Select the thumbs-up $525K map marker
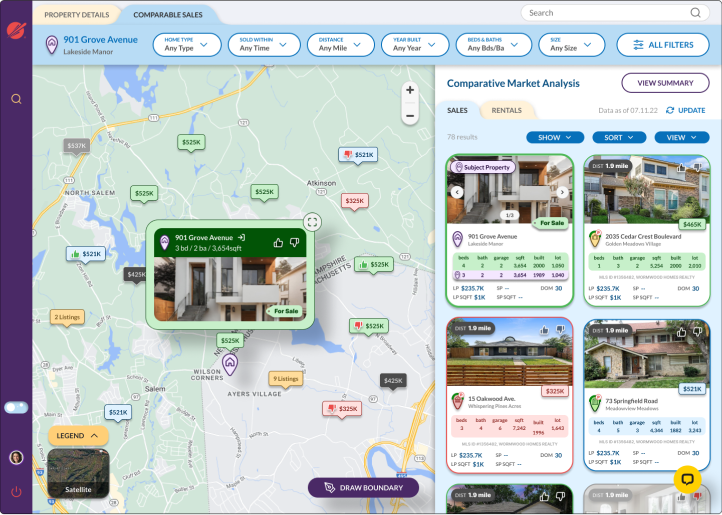Viewport: 722px width, 515px height. (374, 265)
